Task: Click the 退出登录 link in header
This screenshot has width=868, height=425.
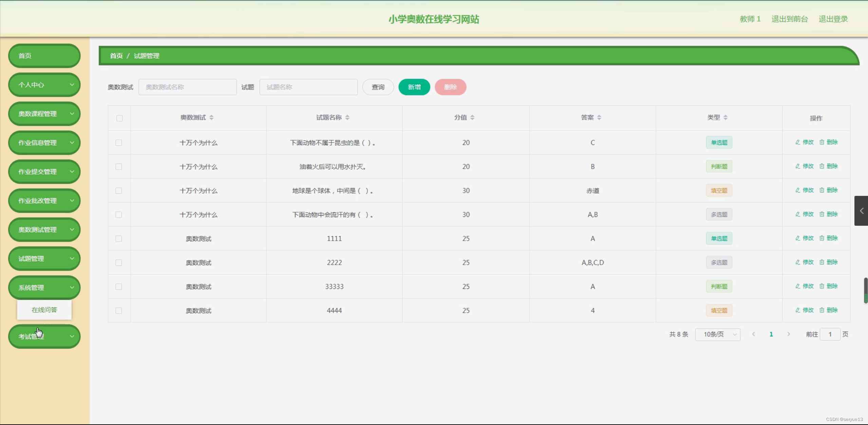Action: pos(833,19)
